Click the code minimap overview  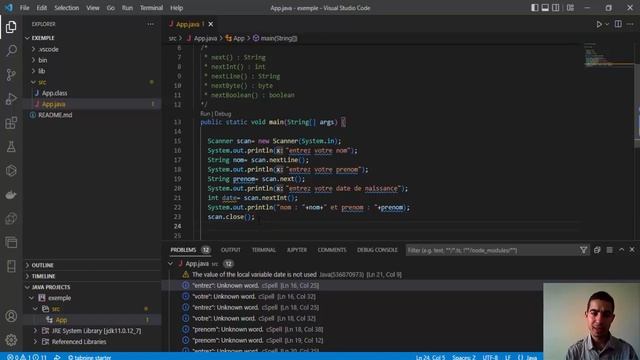(x=608, y=55)
